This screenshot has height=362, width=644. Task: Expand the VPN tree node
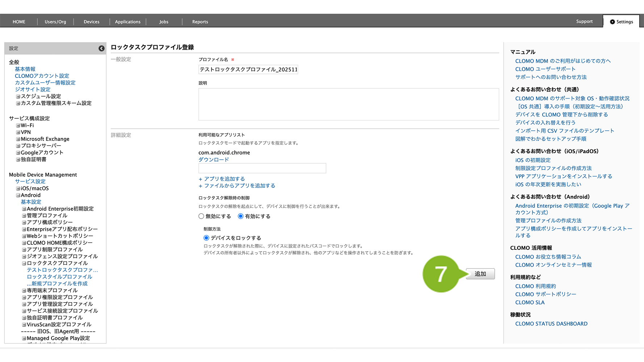18,132
